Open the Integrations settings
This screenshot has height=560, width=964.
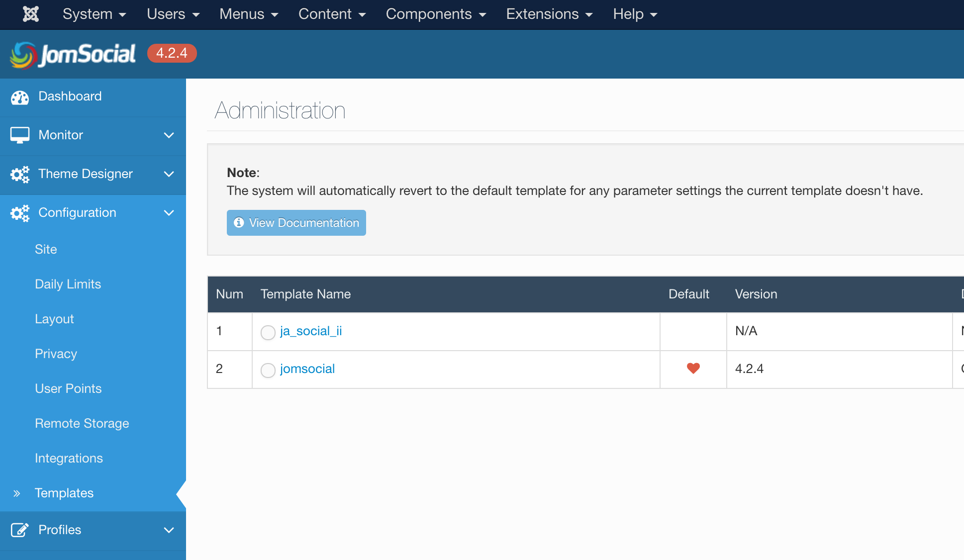69,458
